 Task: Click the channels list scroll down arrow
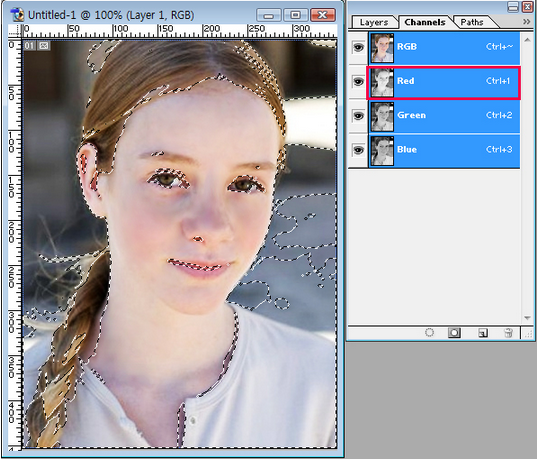[x=527, y=318]
